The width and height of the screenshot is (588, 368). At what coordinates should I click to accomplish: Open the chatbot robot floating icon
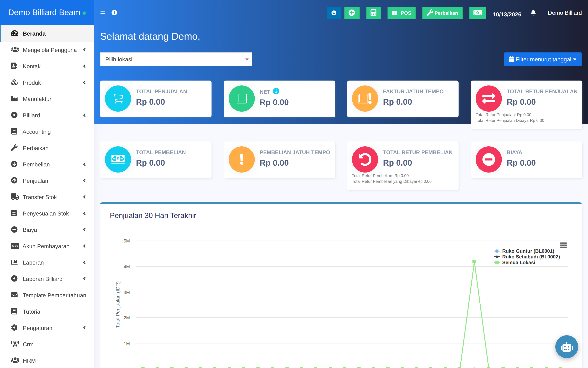click(x=566, y=347)
